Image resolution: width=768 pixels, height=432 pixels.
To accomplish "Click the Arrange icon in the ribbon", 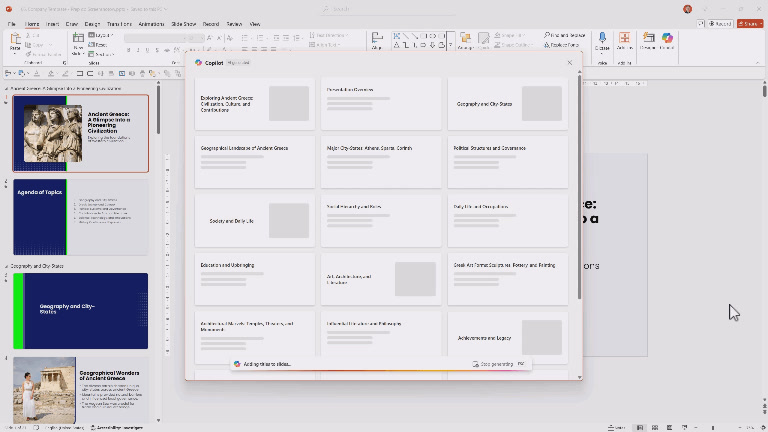I will click(x=465, y=39).
